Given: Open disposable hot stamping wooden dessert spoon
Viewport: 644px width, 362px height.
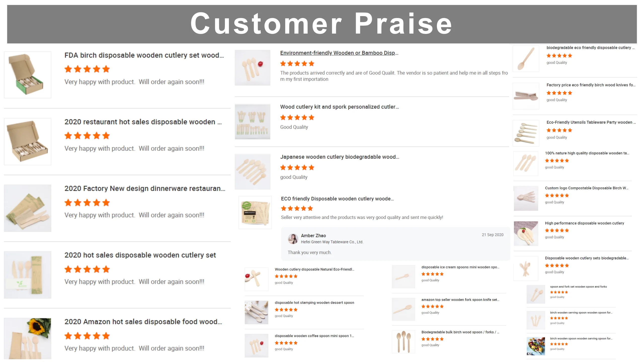Looking at the screenshot, I should [x=314, y=303].
